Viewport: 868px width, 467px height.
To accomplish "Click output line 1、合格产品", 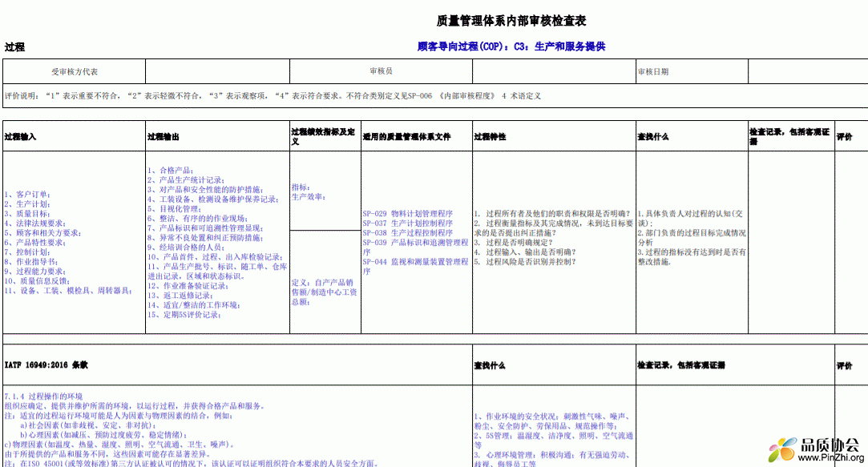I will tap(171, 171).
